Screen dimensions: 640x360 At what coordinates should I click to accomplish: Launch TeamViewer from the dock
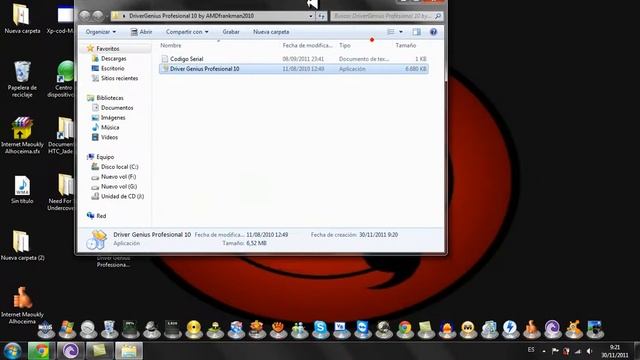pos(362,329)
